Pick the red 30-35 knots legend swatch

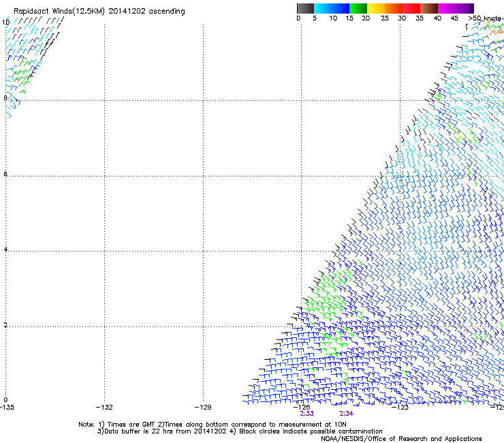411,8
